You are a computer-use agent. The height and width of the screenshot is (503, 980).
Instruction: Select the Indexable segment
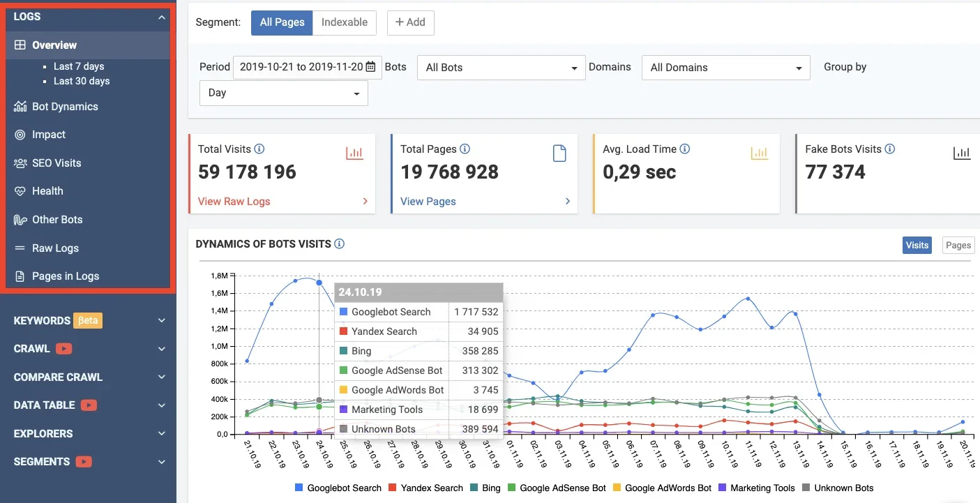pyautogui.click(x=344, y=22)
